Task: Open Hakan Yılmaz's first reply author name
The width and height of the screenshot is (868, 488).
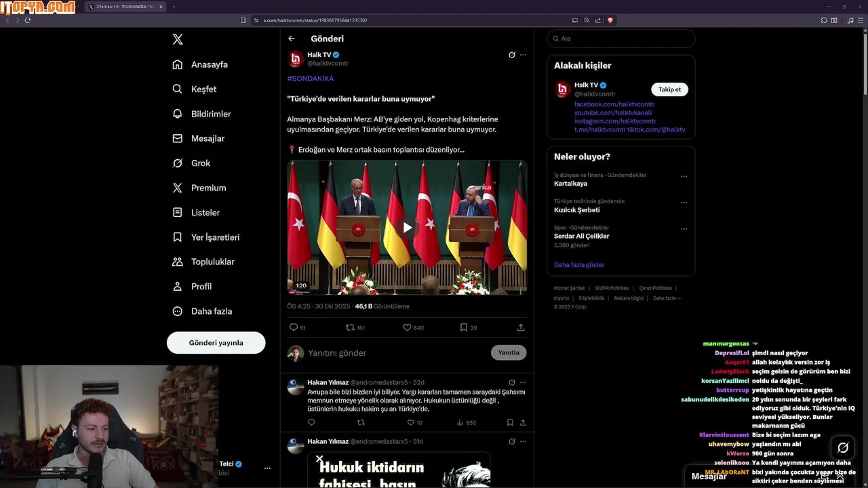Action: click(x=328, y=383)
